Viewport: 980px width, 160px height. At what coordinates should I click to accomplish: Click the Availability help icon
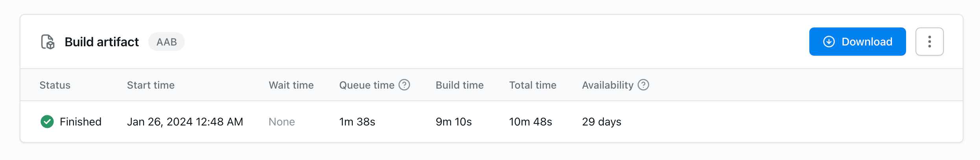643,85
